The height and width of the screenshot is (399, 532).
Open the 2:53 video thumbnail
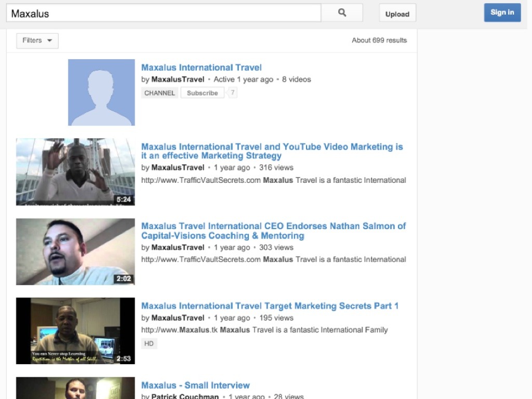(75, 331)
